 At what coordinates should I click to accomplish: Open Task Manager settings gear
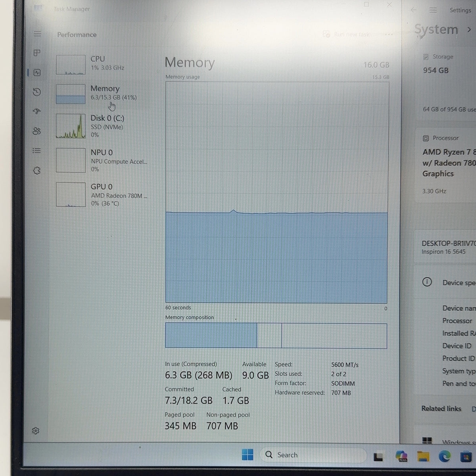36,430
